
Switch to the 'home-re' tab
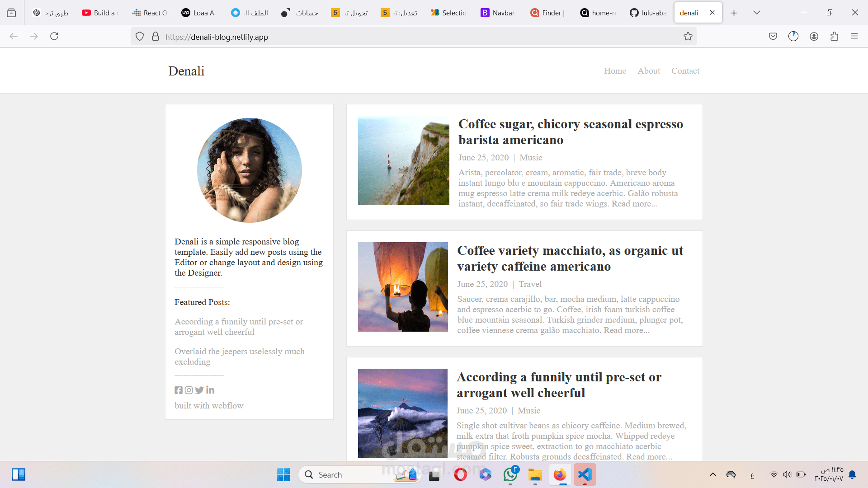(x=597, y=13)
